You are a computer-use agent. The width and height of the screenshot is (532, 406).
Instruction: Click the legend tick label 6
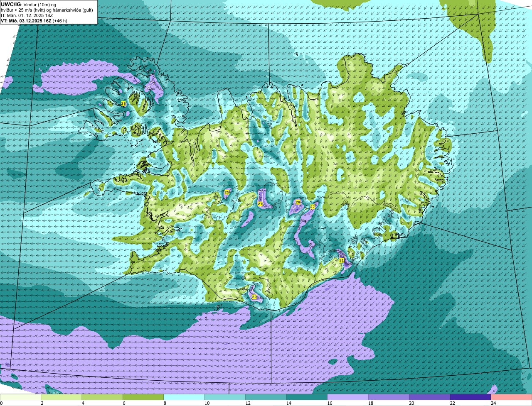[x=123, y=403]
